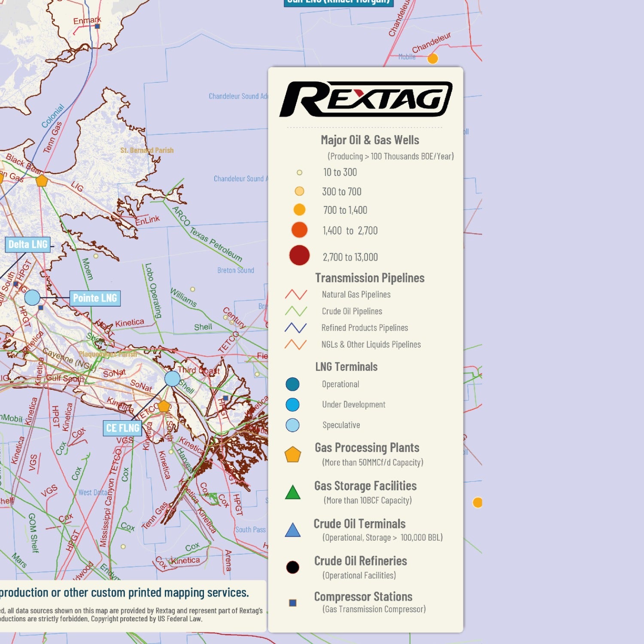Click the Under Development LNG circle symbol
The image size is (644, 644).
coord(292,404)
